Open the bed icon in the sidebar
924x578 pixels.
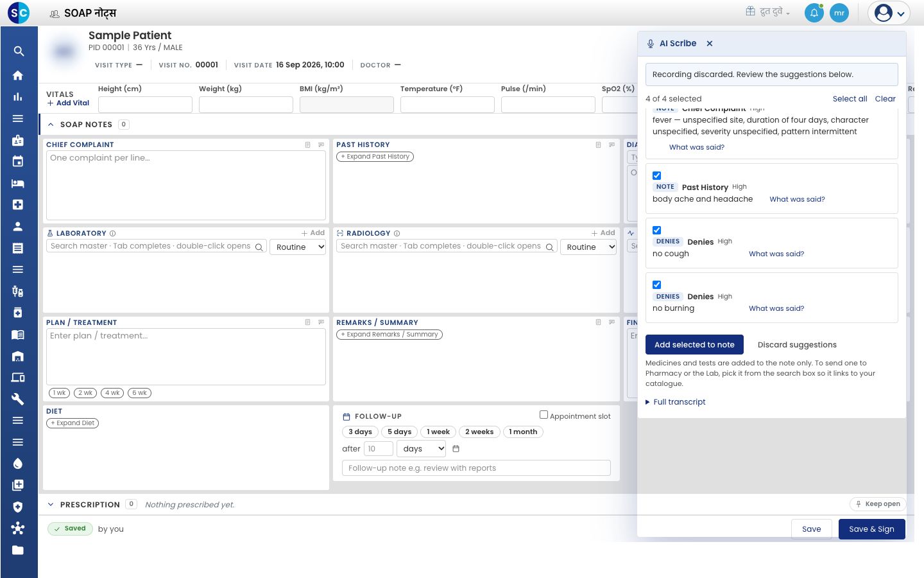pyautogui.click(x=18, y=183)
